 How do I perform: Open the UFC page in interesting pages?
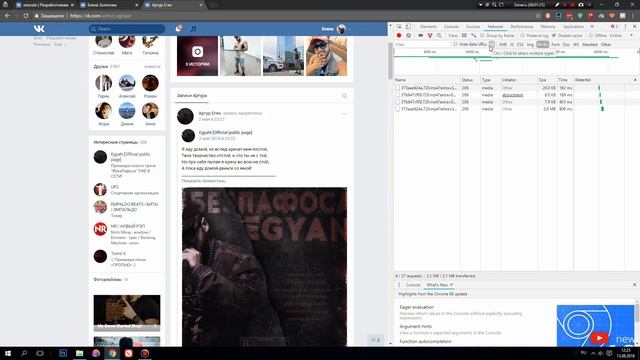tap(114, 187)
